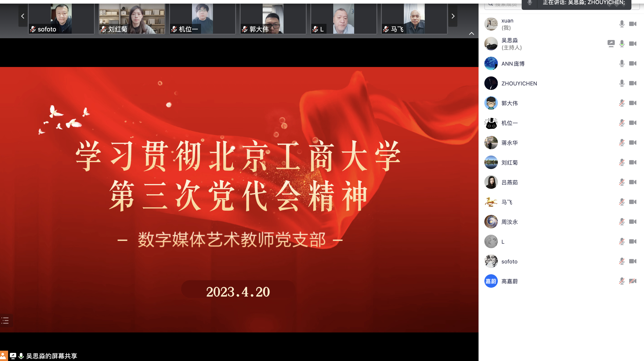
Task: Click 吴思淼's screen sharing icon
Action: point(611,43)
